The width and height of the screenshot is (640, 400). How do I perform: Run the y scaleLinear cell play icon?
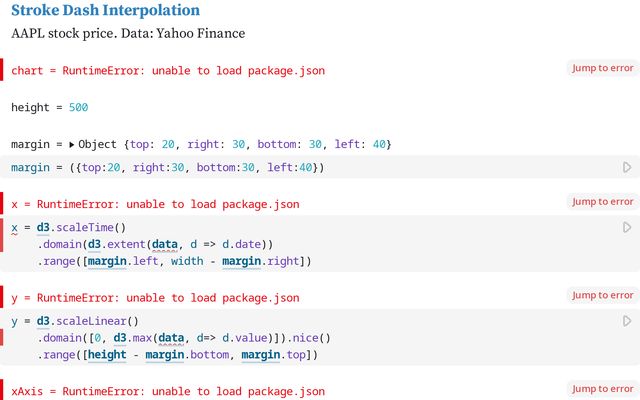click(x=627, y=321)
